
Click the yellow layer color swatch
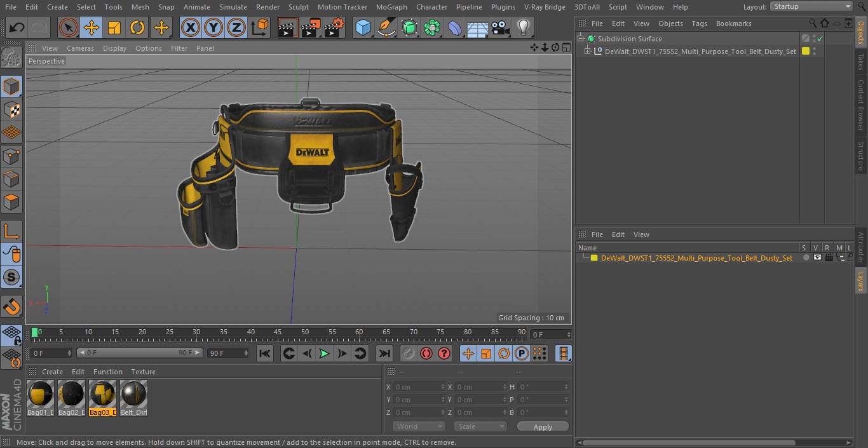point(594,258)
